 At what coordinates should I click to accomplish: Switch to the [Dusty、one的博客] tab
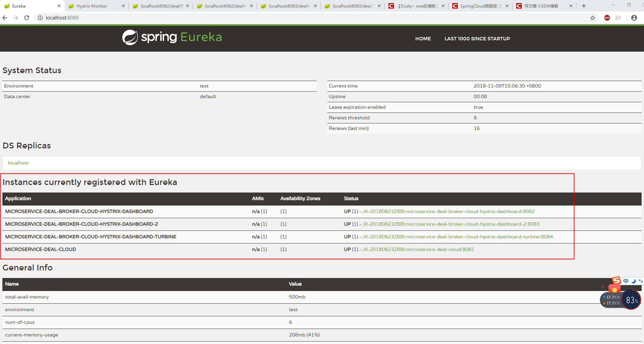417,6
